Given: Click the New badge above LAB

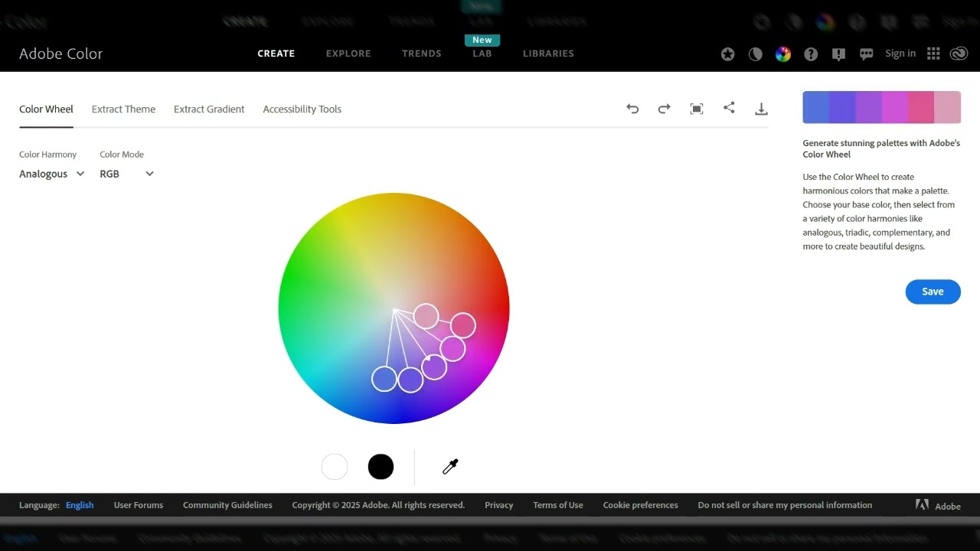Looking at the screenshot, I should click(x=482, y=40).
